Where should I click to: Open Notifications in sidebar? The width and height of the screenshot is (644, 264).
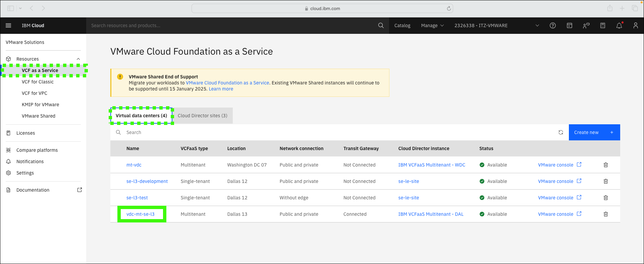point(30,161)
